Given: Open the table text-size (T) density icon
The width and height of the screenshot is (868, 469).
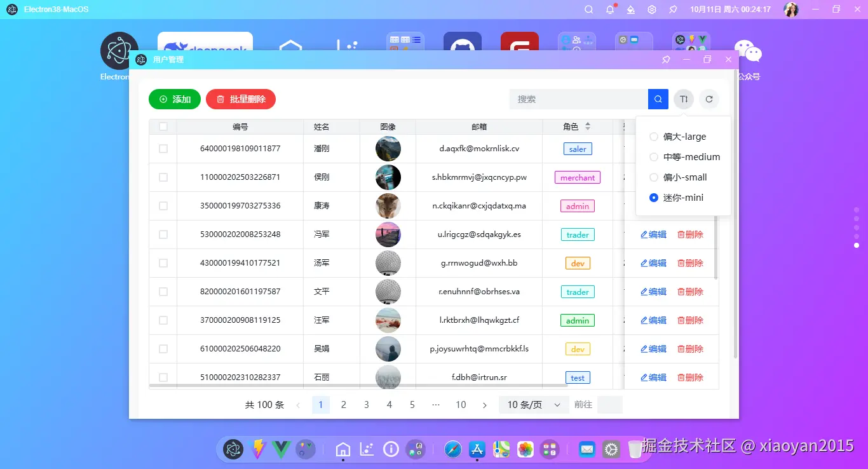Looking at the screenshot, I should coord(683,99).
